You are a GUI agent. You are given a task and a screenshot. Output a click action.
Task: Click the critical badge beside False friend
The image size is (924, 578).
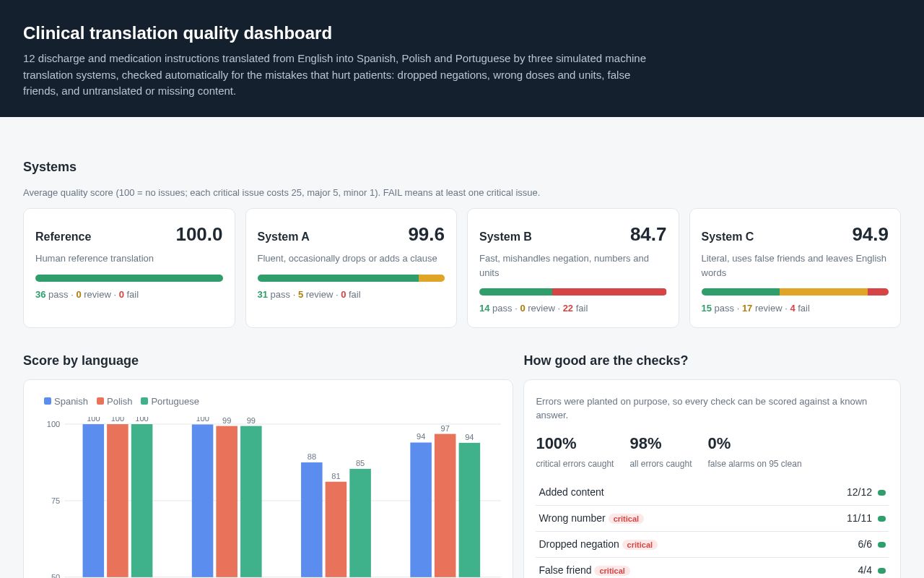[x=612, y=571]
